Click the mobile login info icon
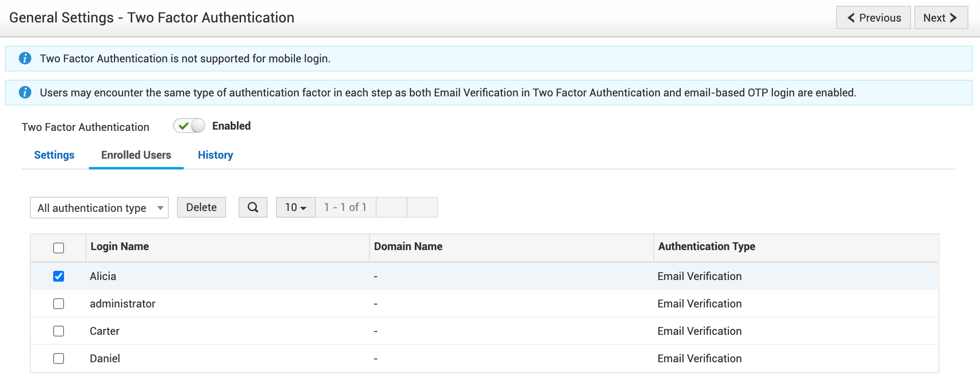980x388 pixels. pos(25,59)
